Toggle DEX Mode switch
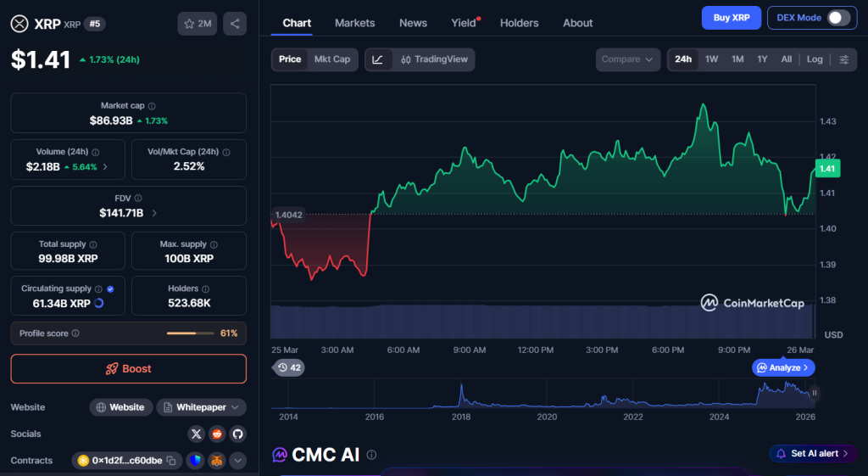The height and width of the screenshot is (476, 868). click(x=838, y=18)
